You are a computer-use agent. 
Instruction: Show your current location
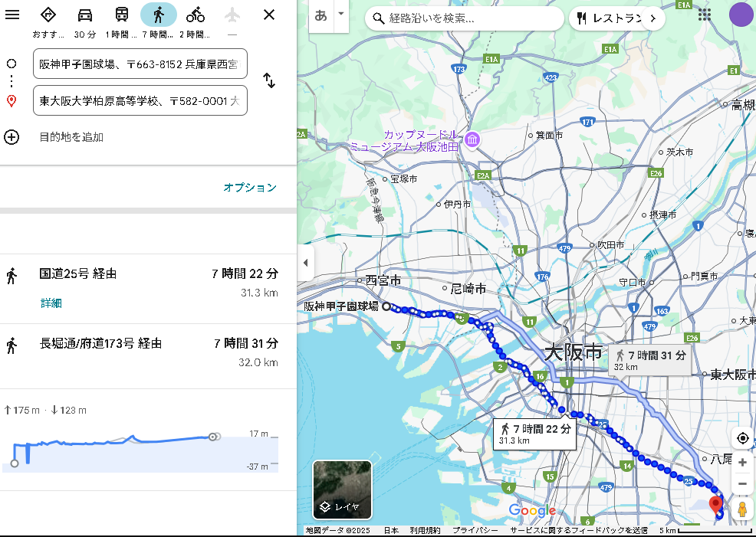coord(742,438)
